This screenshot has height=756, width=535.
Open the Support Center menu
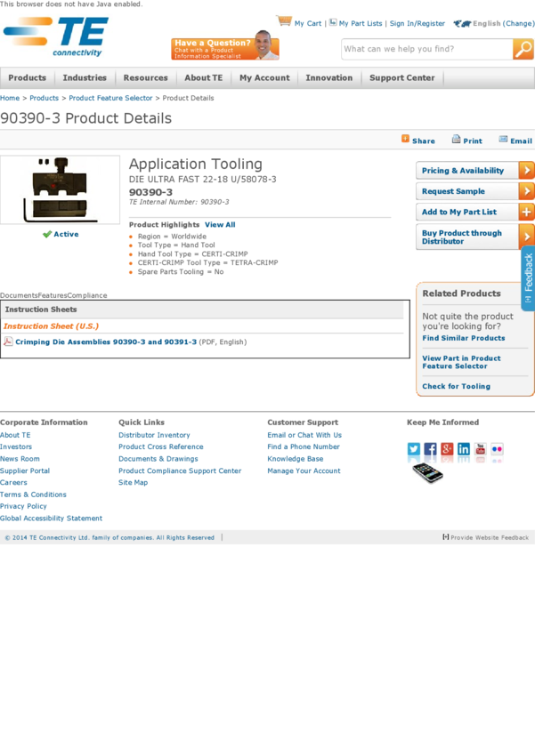point(401,77)
